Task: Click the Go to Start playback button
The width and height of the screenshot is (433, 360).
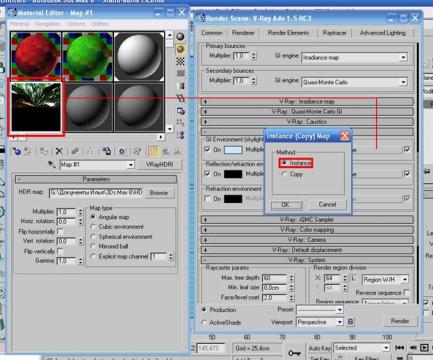Action: tap(399, 348)
